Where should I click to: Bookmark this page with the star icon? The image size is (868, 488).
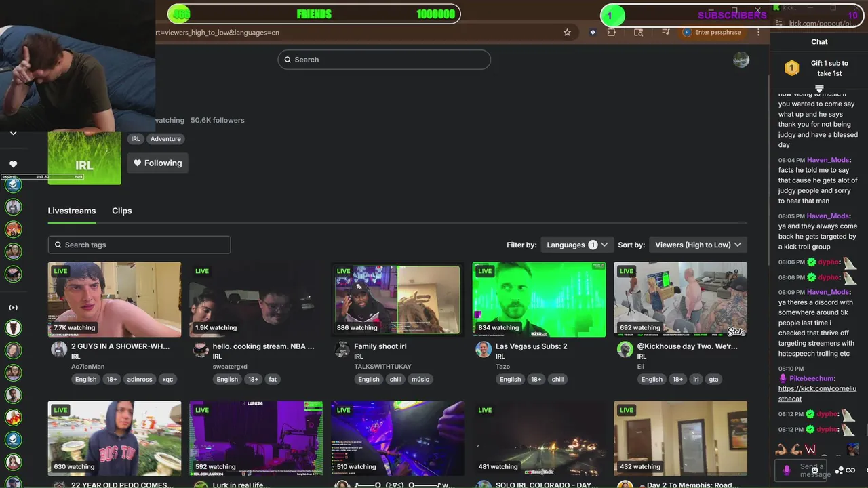(x=567, y=32)
